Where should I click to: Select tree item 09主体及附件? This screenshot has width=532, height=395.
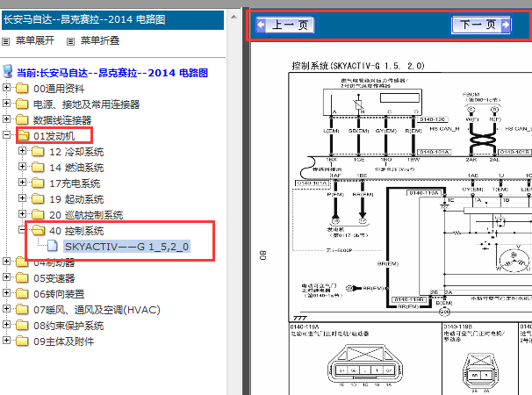point(64,341)
